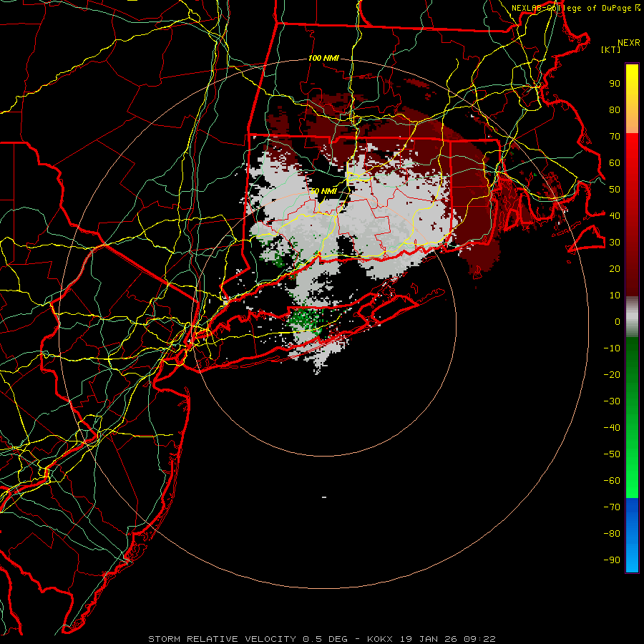
Task: Click the -20 value on color scale
Action: [x=612, y=374]
